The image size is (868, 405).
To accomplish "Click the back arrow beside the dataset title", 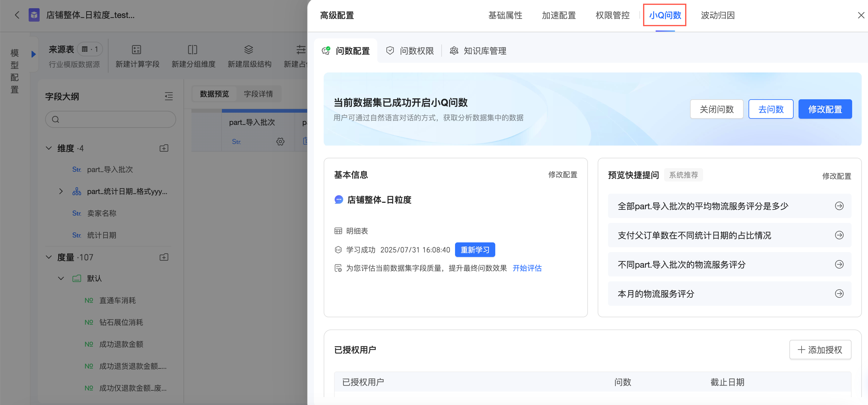I will click(x=17, y=15).
